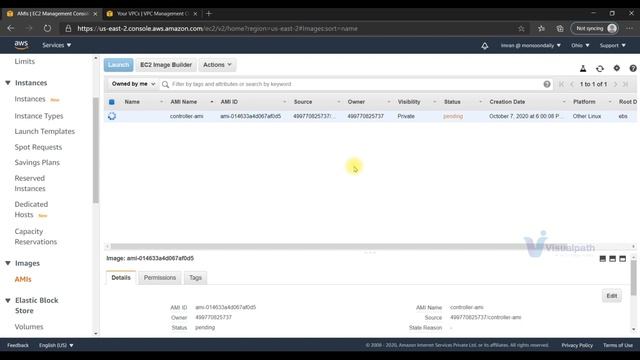Set details pane to split layout

612,259
